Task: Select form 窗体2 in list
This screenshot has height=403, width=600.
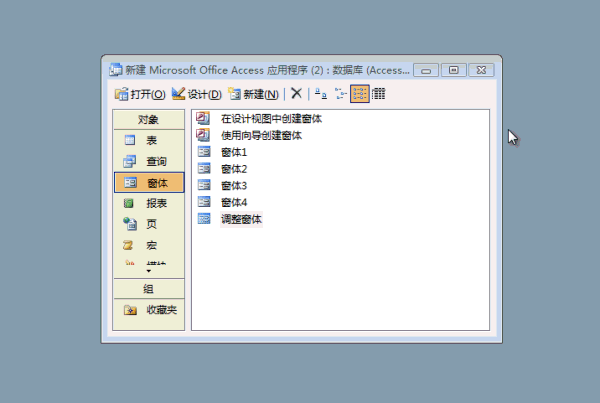Action: tap(234, 169)
